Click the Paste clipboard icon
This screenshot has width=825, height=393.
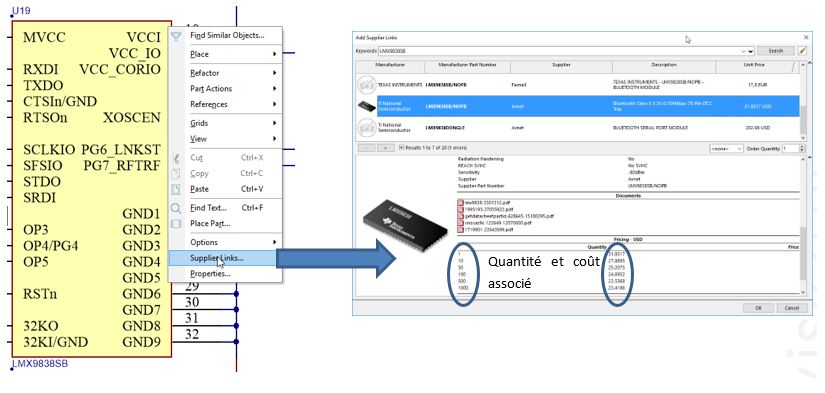click(x=176, y=189)
